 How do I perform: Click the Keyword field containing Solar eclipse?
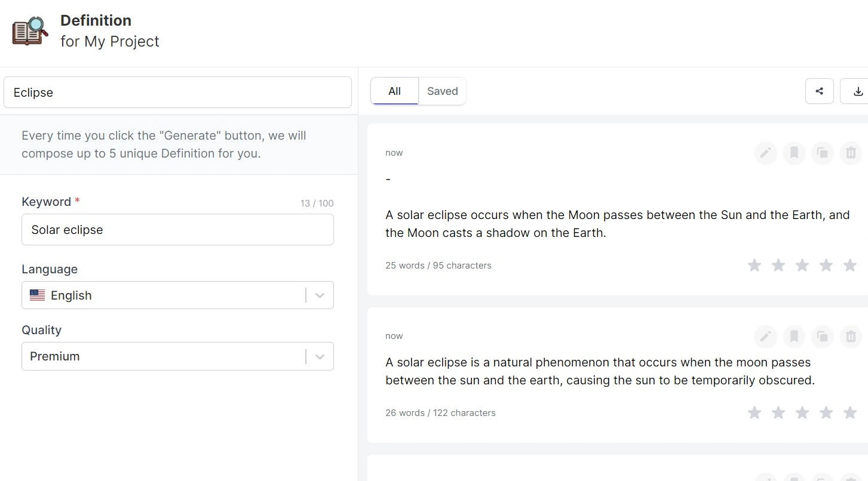tap(177, 230)
